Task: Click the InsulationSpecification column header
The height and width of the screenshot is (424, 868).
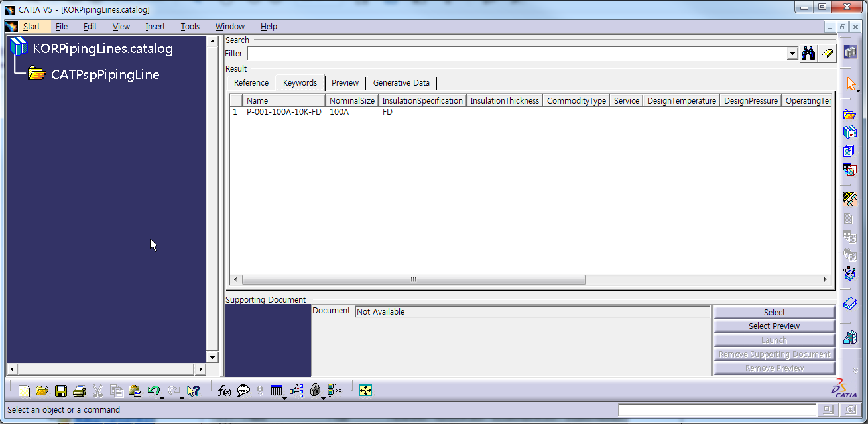Action: pos(422,101)
